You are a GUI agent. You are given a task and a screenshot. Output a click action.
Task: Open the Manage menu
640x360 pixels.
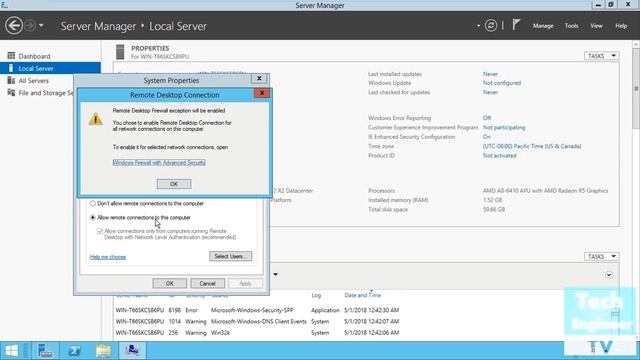(x=543, y=26)
